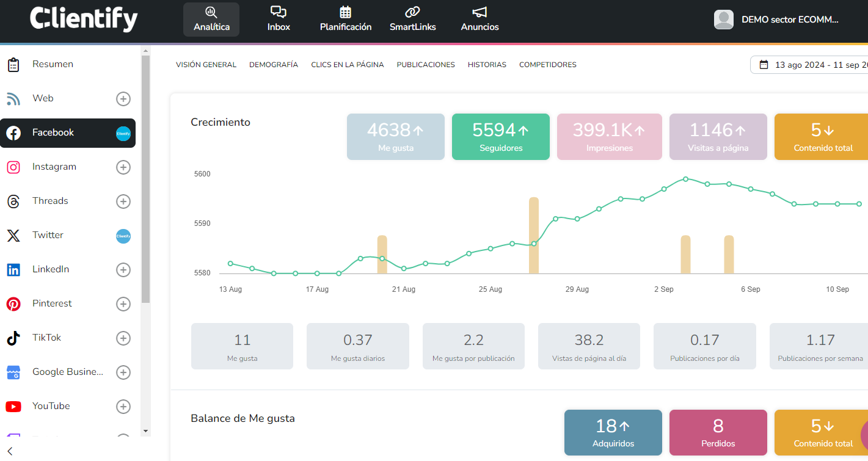Connect a Web channel via the plus button
The image size is (868, 461).
(123, 98)
